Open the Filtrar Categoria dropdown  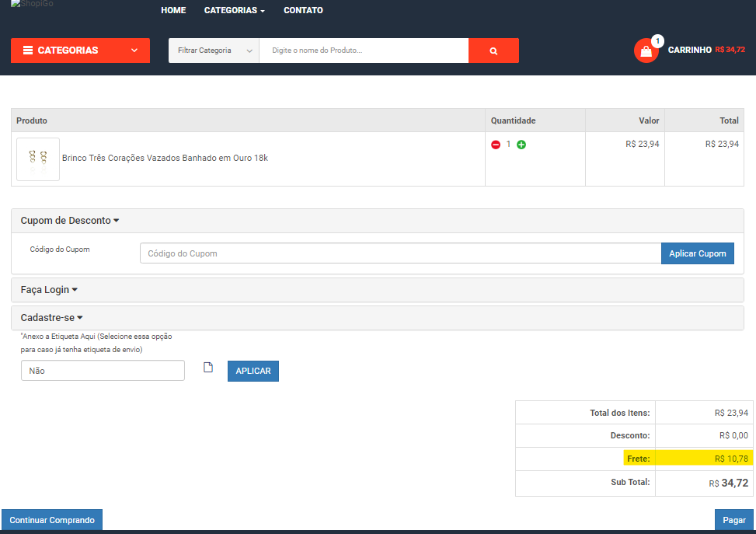pos(214,51)
